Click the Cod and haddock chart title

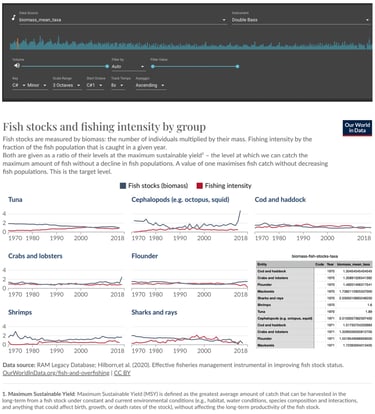click(x=280, y=200)
